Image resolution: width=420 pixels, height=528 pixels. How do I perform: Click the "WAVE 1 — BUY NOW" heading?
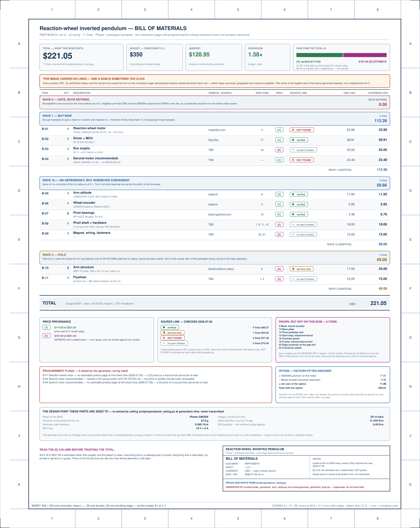pos(57,116)
